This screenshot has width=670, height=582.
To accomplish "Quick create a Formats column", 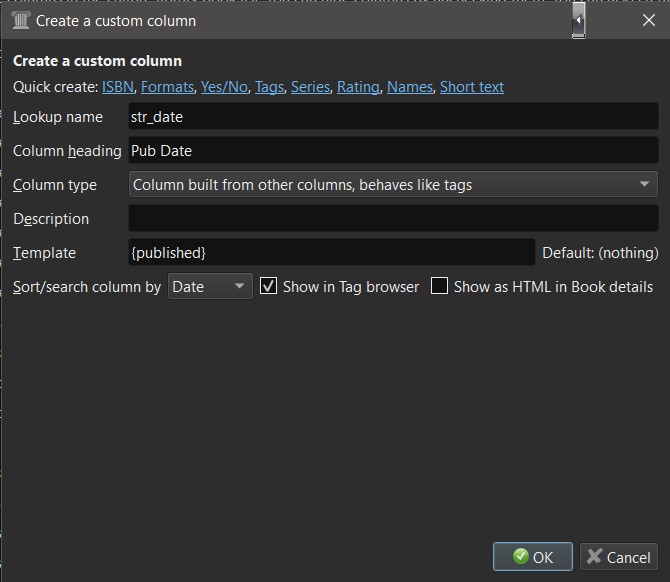I will pyautogui.click(x=167, y=87).
